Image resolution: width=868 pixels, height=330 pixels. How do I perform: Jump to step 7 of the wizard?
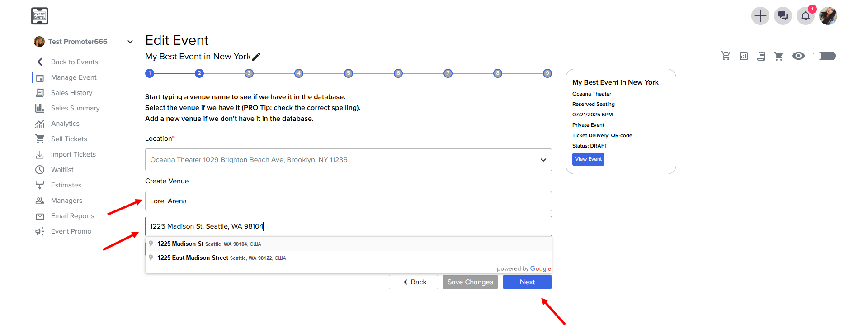coord(448,73)
